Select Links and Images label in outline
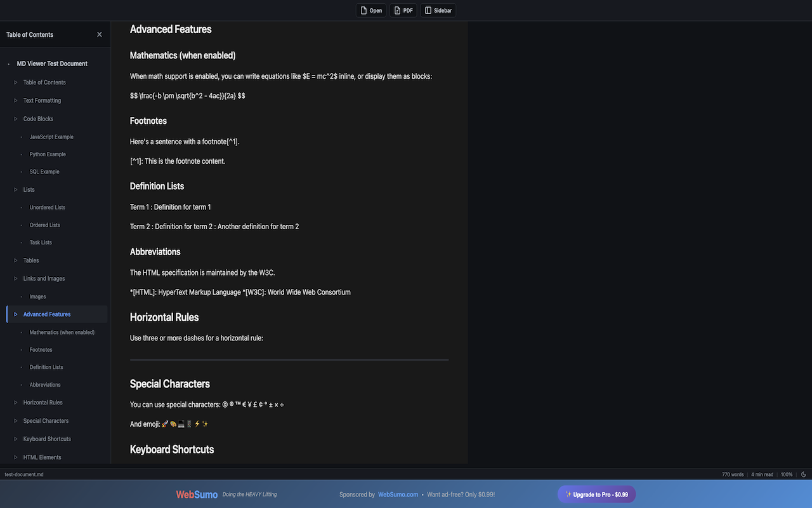This screenshot has height=508, width=812. pos(44,278)
